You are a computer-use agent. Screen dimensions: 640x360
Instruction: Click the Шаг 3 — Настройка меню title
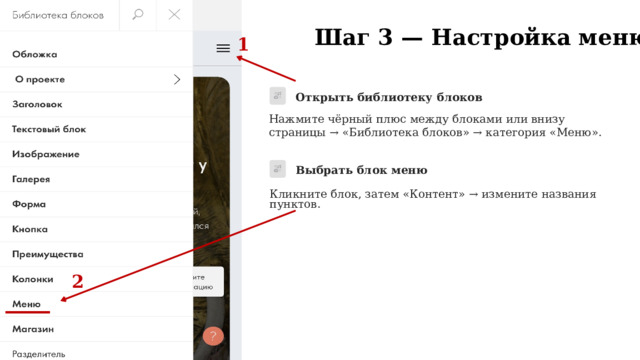[x=477, y=37]
